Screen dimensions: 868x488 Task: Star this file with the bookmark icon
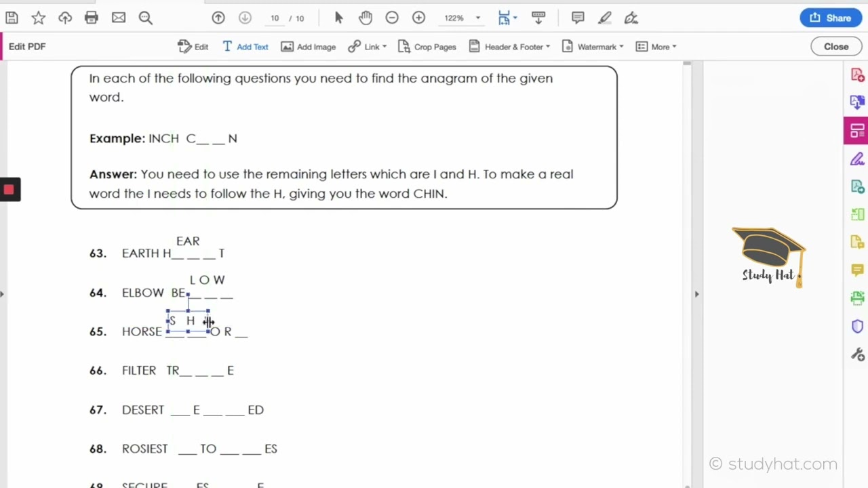[x=38, y=18]
